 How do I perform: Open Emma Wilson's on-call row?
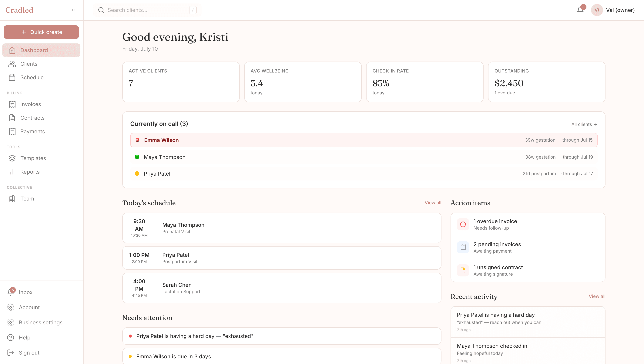(364, 140)
